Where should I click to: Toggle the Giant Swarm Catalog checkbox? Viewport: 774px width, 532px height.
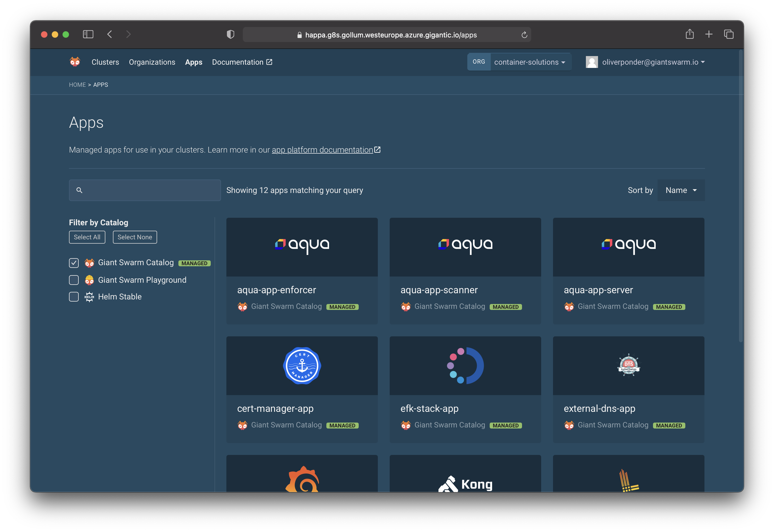pyautogui.click(x=74, y=262)
